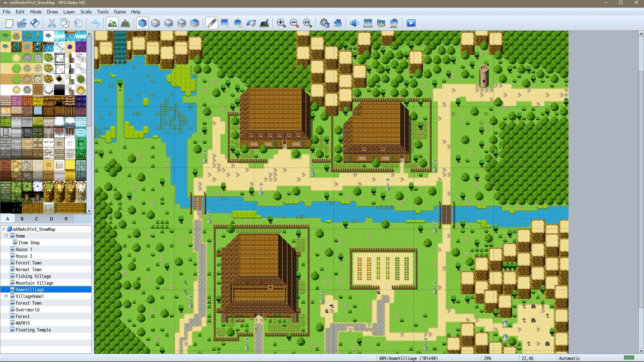
Task: Create a new project with toolbar icon
Action: point(9,23)
